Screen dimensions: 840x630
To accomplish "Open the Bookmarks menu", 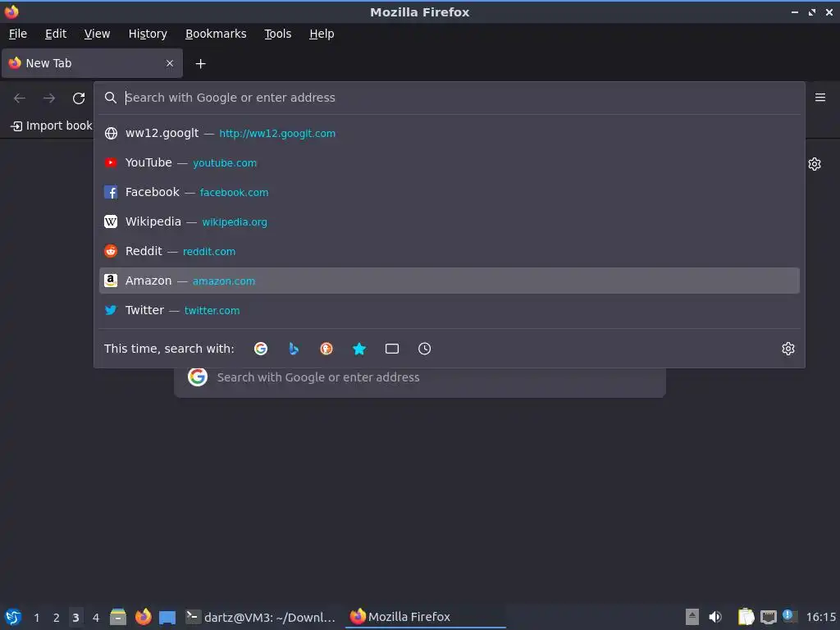I will pos(216,34).
